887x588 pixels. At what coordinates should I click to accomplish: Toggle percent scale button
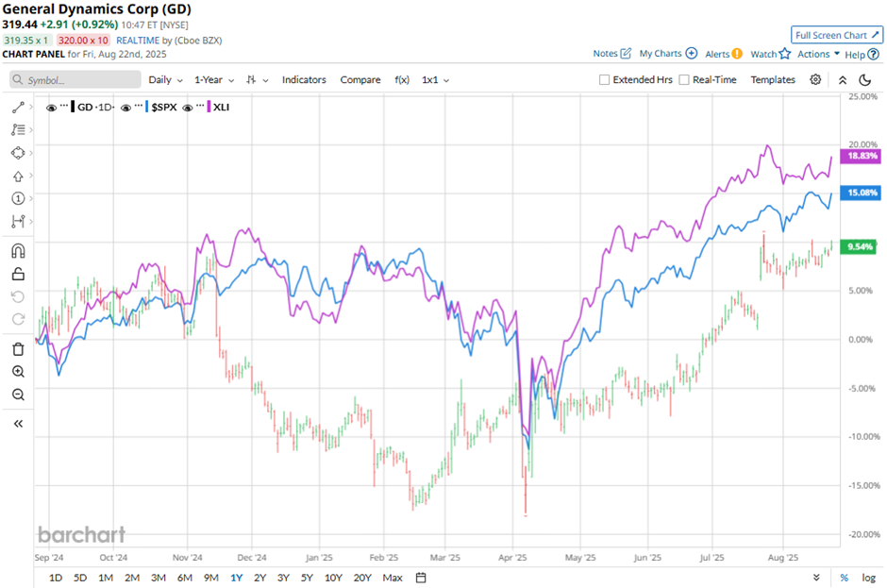(x=844, y=578)
